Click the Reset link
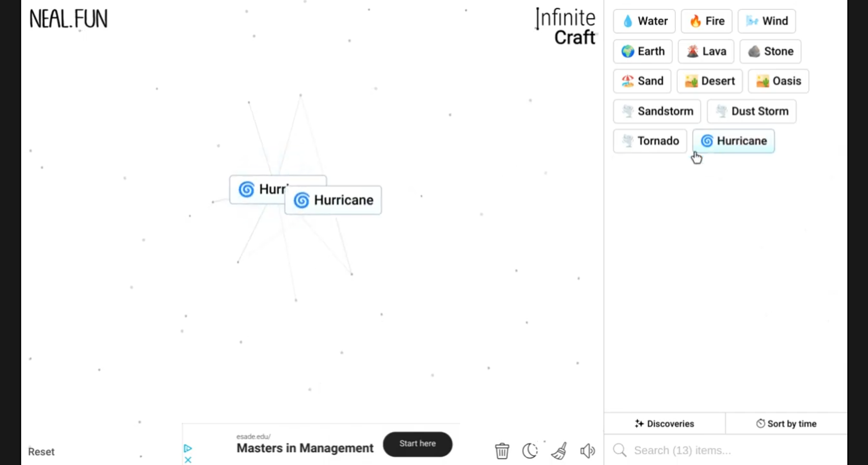The width and height of the screenshot is (868, 465). pos(41,451)
